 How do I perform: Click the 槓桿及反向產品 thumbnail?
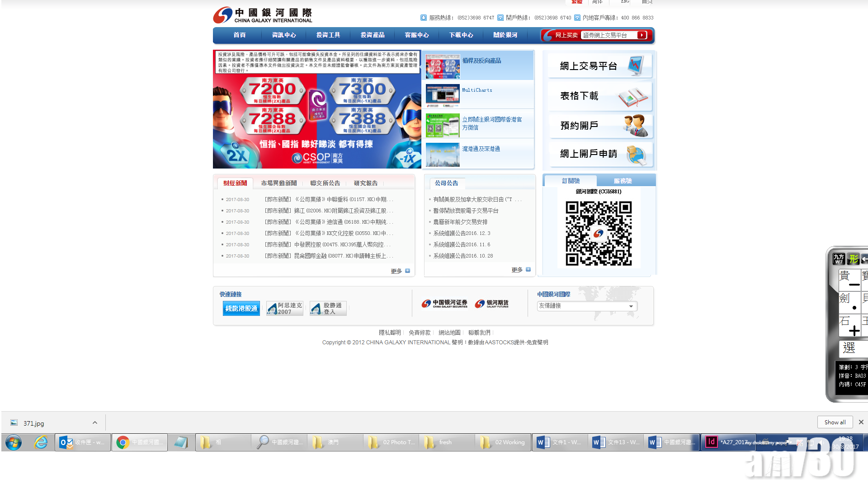443,66
